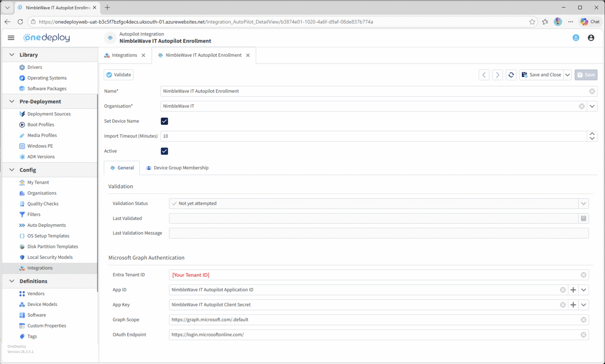Open the Organisation dropdown arrow

point(592,106)
